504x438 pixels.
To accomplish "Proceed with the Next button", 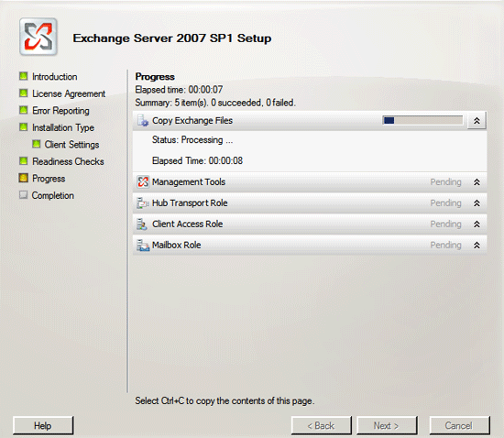I will point(387,425).
